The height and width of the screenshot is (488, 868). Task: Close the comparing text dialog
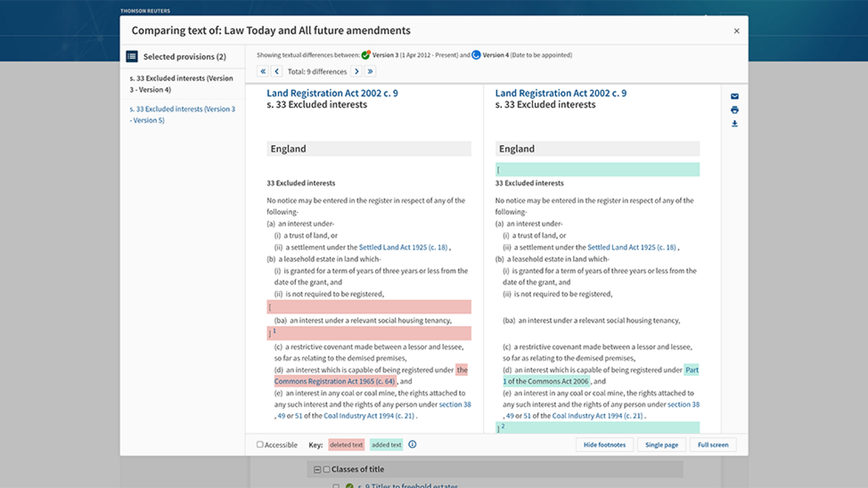click(x=736, y=31)
